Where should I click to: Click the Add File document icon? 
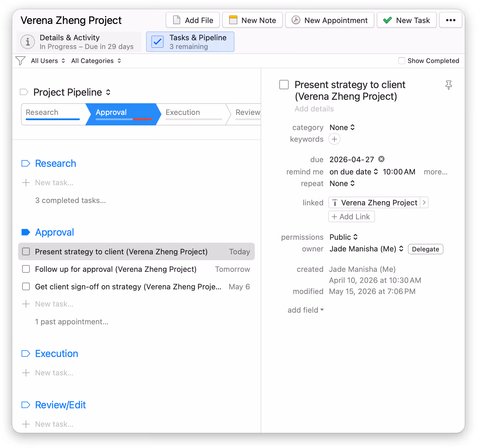point(176,20)
